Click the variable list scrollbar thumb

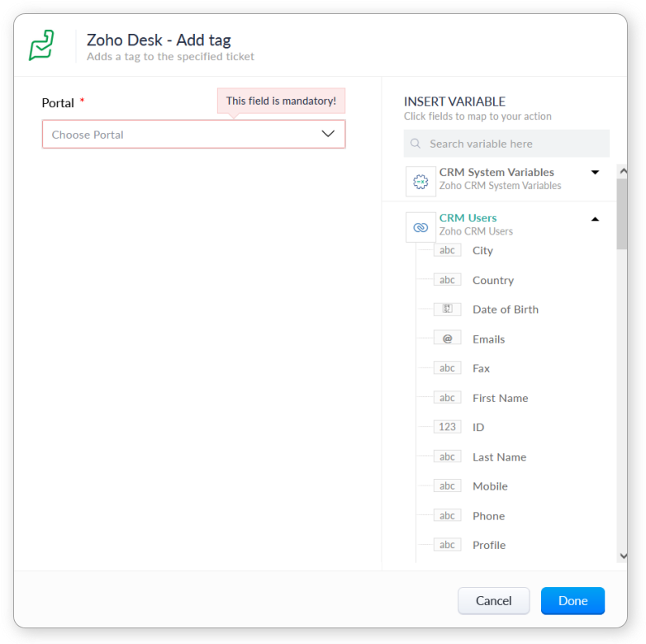[622, 214]
